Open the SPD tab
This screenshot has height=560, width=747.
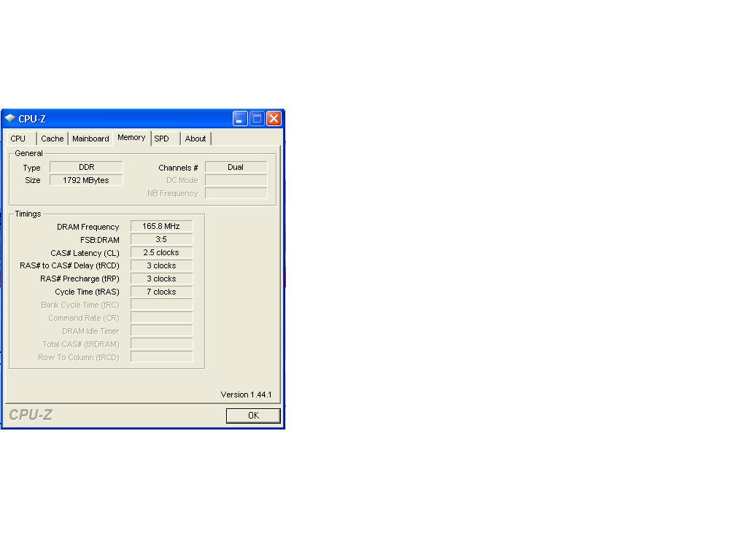click(164, 139)
